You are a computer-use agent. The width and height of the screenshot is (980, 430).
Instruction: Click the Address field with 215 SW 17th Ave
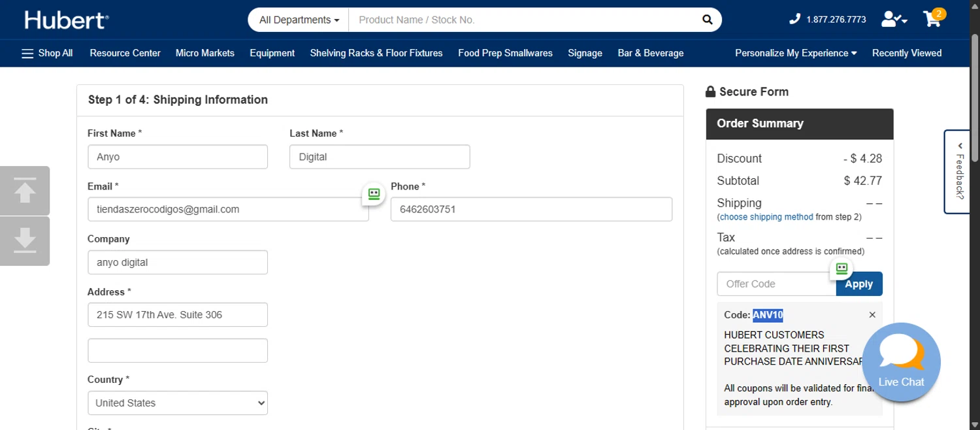click(x=178, y=314)
